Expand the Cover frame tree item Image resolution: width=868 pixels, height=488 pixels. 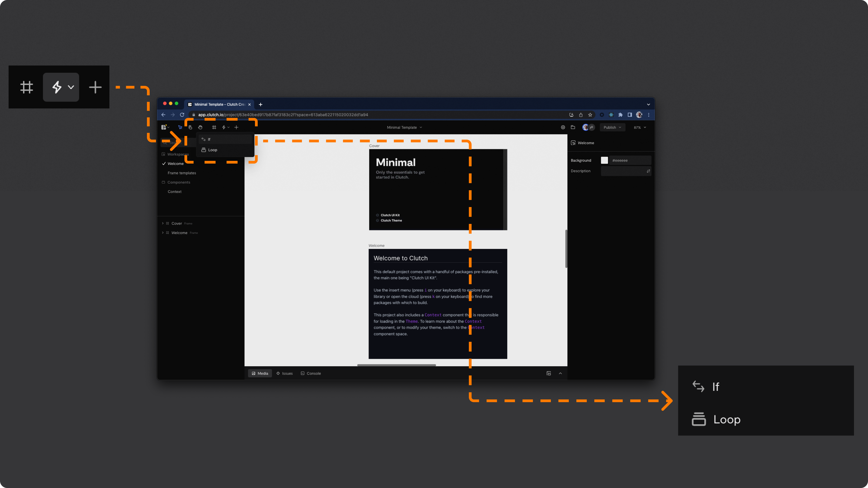pyautogui.click(x=163, y=223)
